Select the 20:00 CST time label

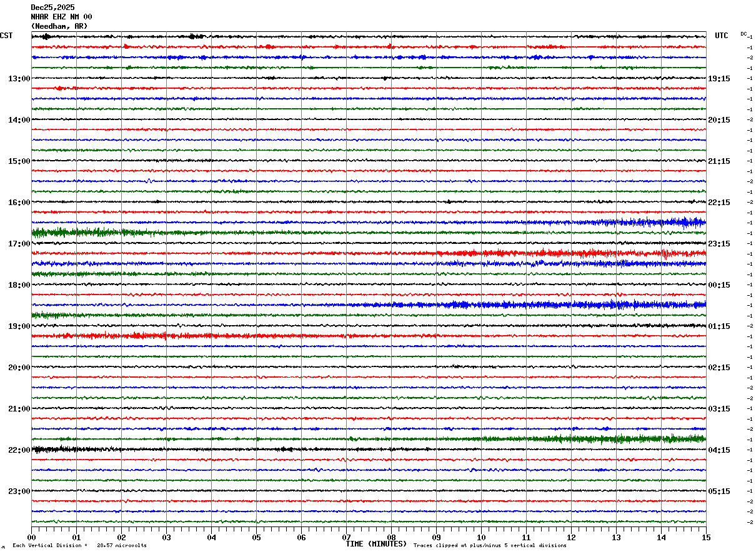pos(19,368)
